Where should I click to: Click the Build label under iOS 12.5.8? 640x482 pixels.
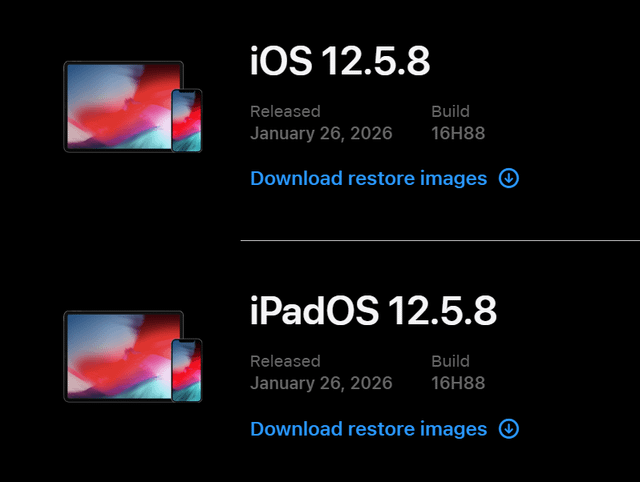450,111
